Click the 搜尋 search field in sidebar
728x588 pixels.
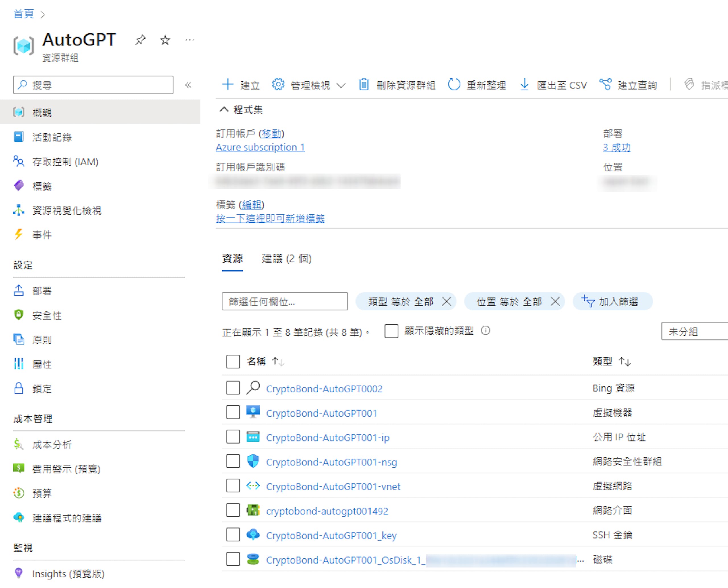click(93, 85)
